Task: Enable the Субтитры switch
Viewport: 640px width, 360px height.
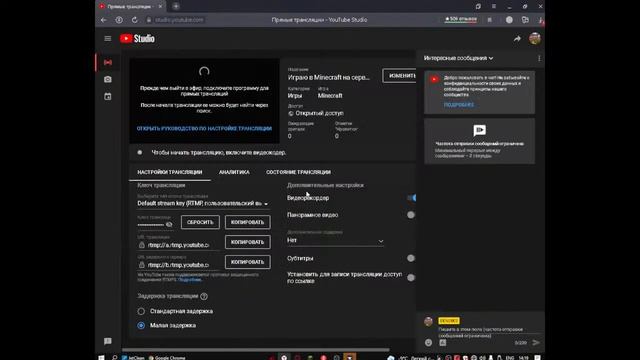Action: (x=411, y=258)
